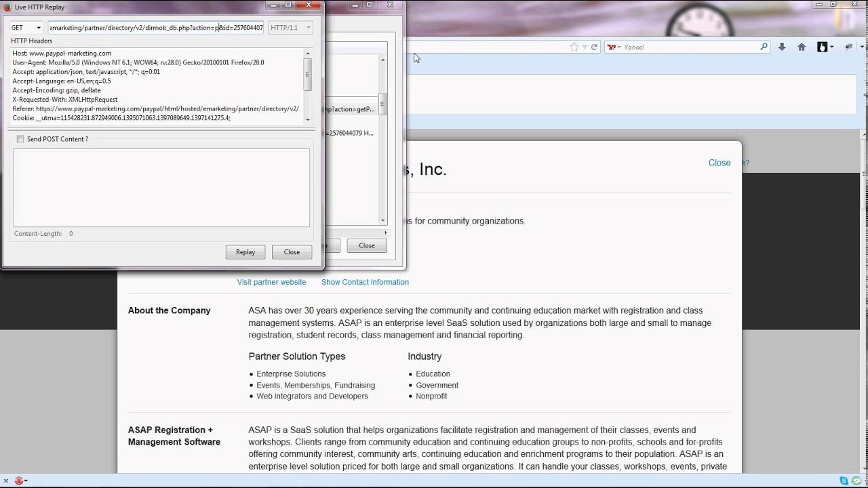This screenshot has width=868, height=488.
Task: Click the Industry heading
Action: pyautogui.click(x=425, y=357)
